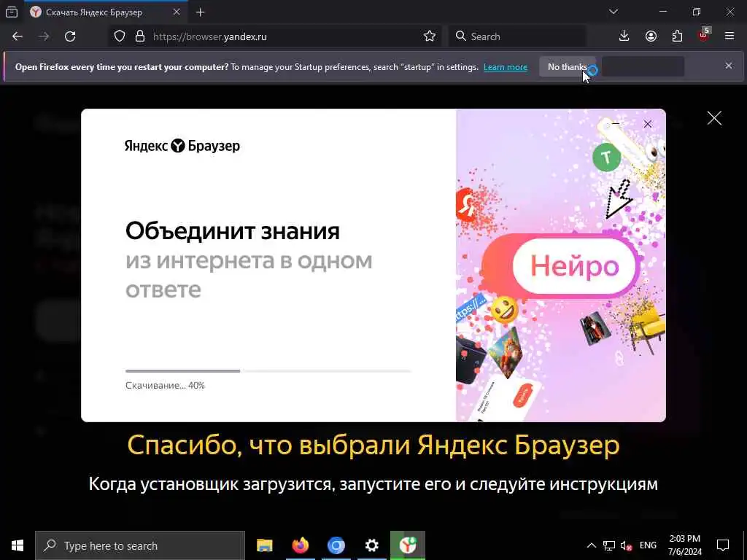747x560 pixels.
Task: Close the Yandex installer dialog
Action: 648,124
